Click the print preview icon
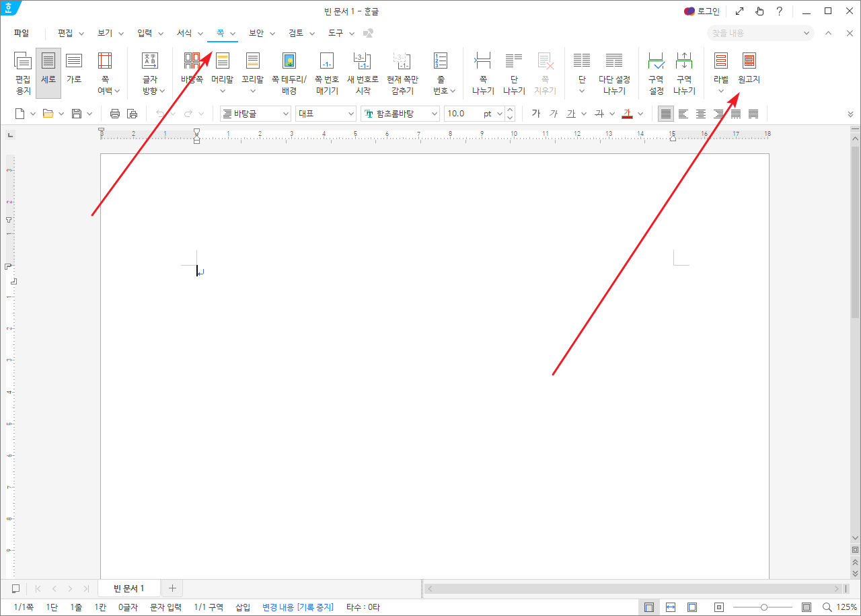This screenshot has height=616, width=861. click(132, 114)
